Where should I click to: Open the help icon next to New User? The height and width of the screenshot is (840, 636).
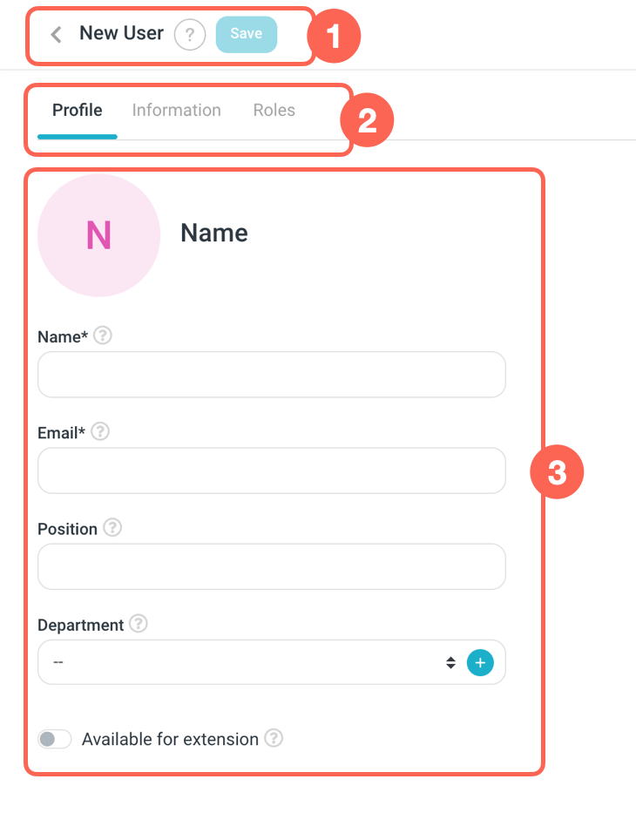(x=190, y=35)
